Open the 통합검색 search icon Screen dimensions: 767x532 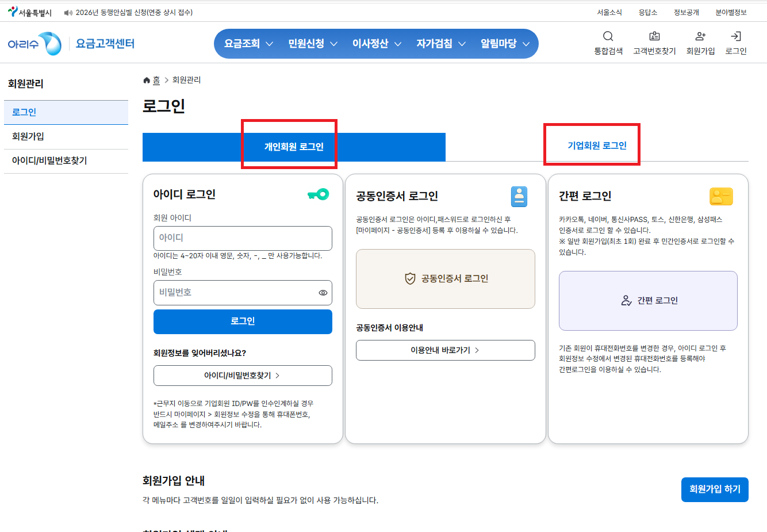(608, 36)
